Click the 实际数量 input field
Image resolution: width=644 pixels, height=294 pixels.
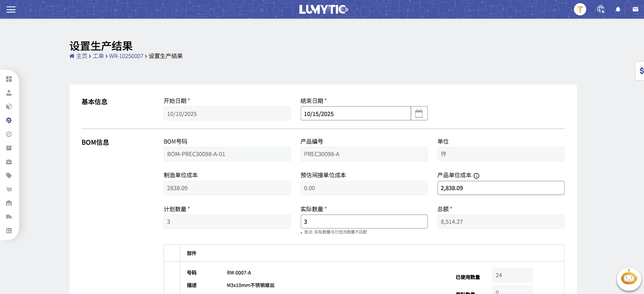[x=364, y=222]
